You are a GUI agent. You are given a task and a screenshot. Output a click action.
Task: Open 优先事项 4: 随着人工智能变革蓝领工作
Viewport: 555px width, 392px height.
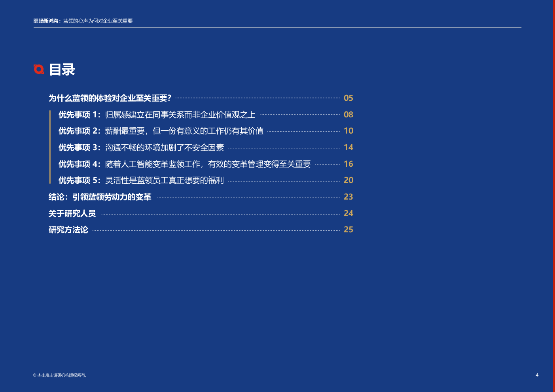point(184,164)
